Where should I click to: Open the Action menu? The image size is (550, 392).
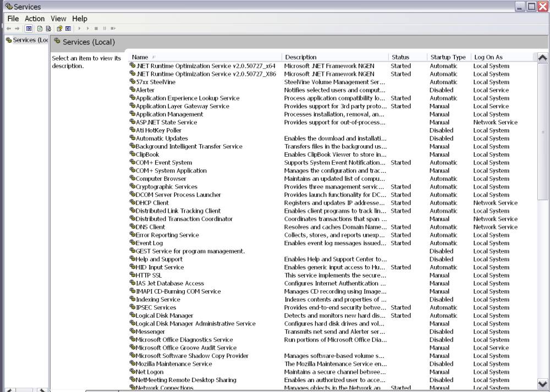tap(35, 19)
